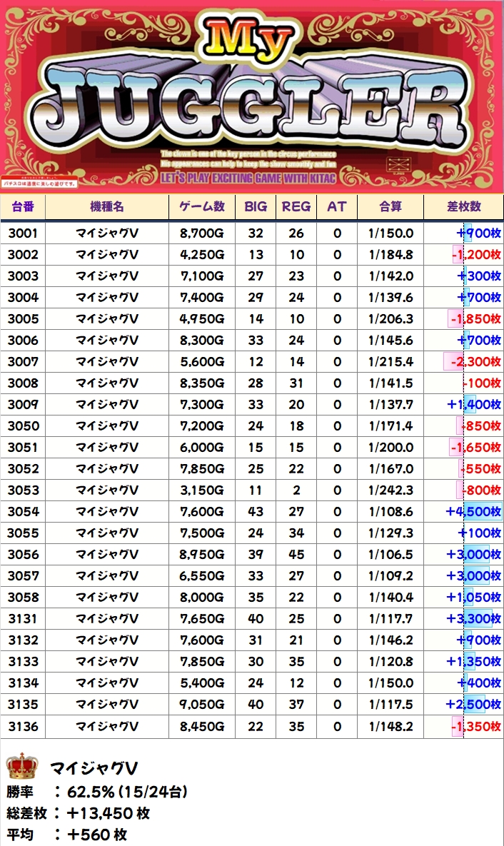The image size is (504, 846).
Task: Select the 合算 column header
Action: (390, 206)
